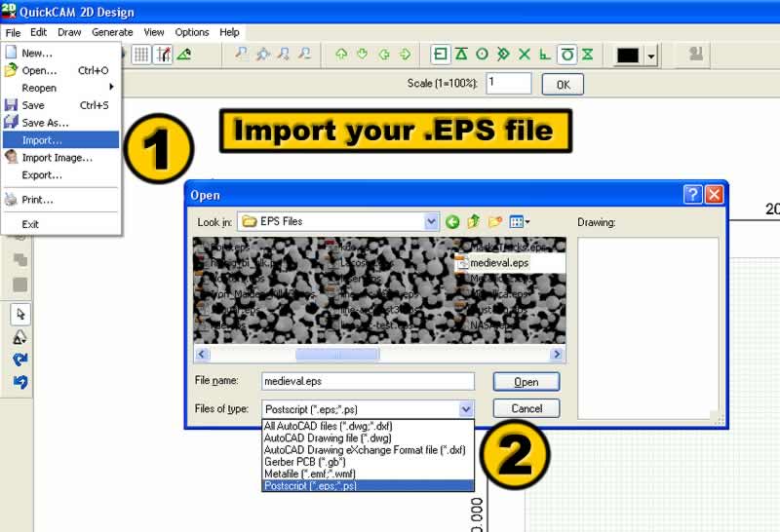Viewport: 780px width, 532px height.
Task: Toggle the green circle center snap
Action: (482, 54)
